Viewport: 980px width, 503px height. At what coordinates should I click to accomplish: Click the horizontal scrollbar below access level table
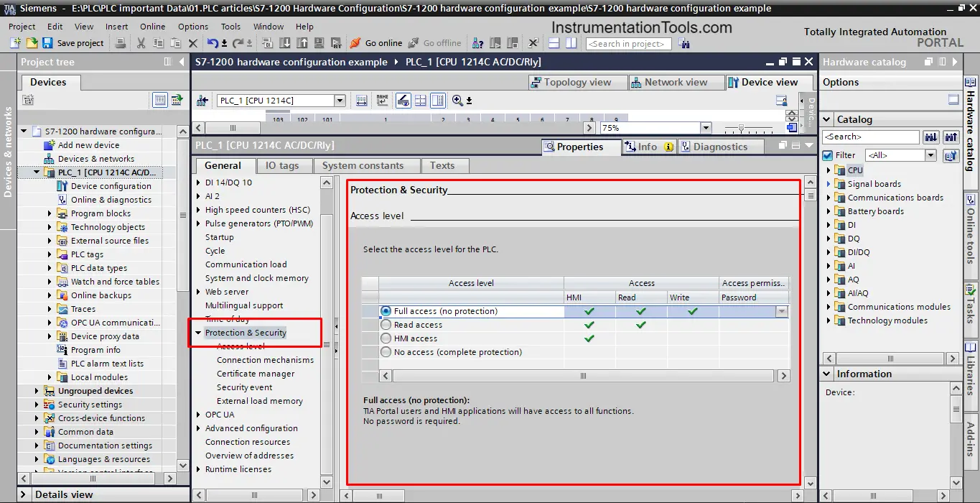(x=583, y=376)
